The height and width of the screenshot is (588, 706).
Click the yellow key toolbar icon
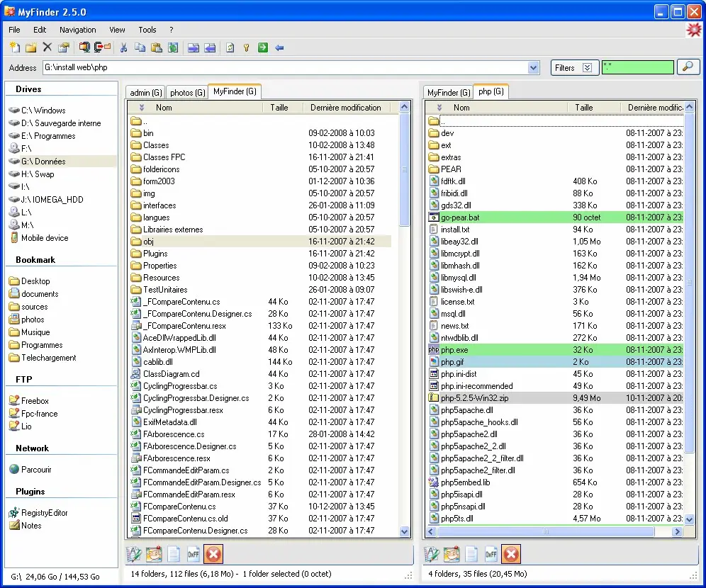pyautogui.click(x=247, y=47)
